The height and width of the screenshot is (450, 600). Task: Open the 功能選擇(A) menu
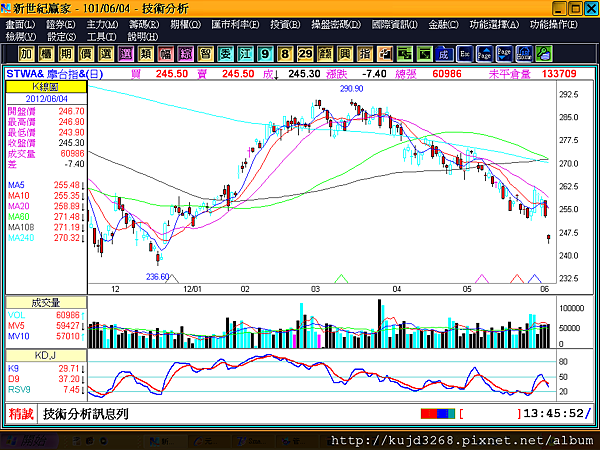coord(494,24)
